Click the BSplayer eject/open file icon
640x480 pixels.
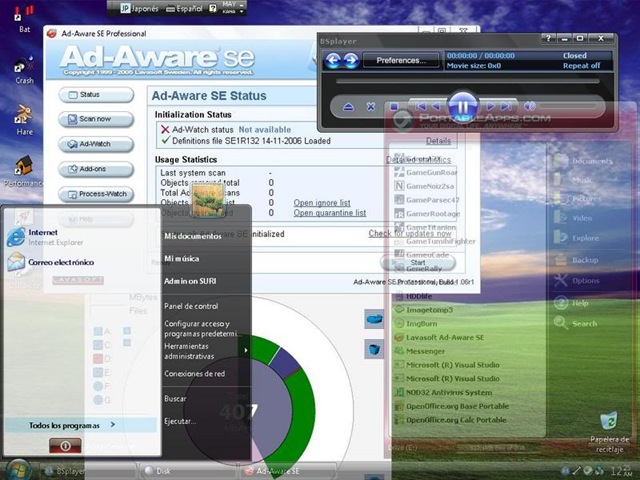[x=348, y=107]
